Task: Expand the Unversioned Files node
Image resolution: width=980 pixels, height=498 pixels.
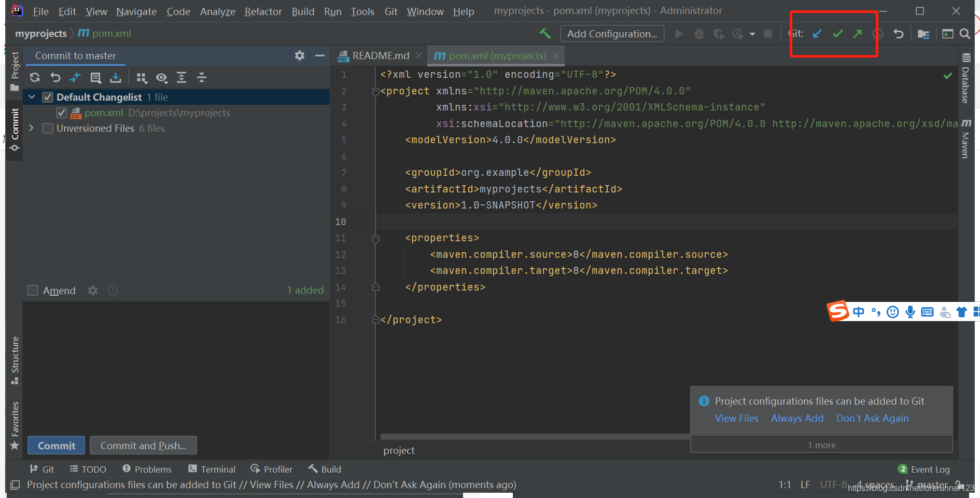Action: click(32, 128)
